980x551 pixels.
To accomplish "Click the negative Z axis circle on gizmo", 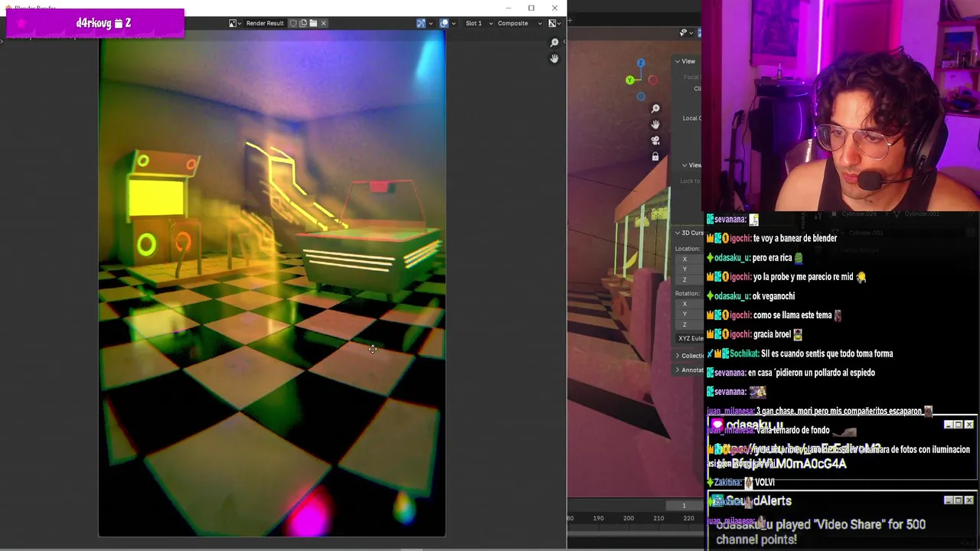I will click(x=641, y=96).
